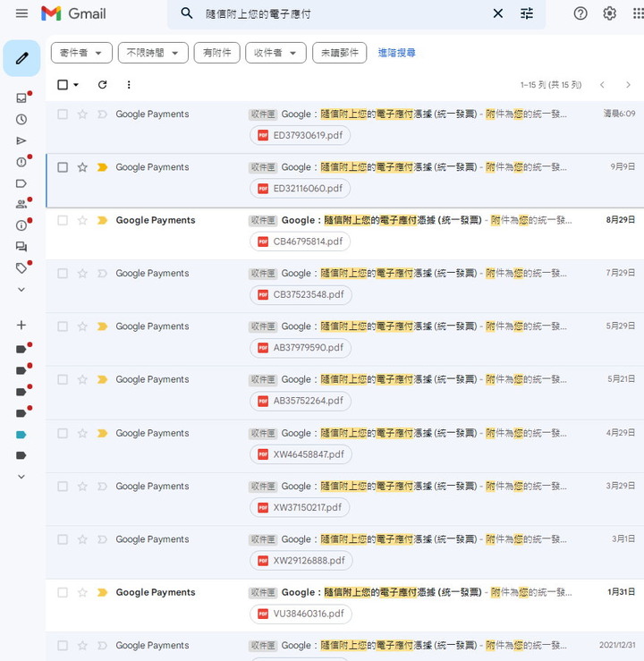644x661 pixels.
Task: Open select-all dropdown arrow
Action: coord(76,85)
